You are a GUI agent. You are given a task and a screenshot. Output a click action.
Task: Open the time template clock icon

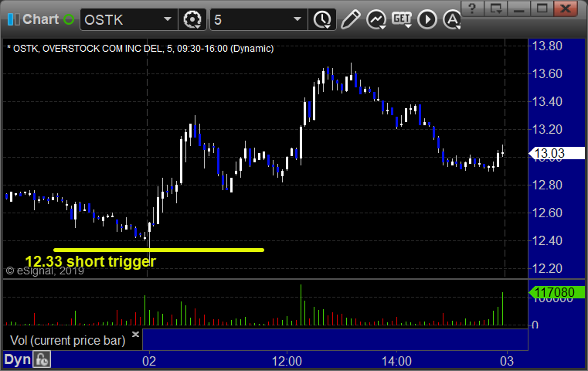point(322,19)
